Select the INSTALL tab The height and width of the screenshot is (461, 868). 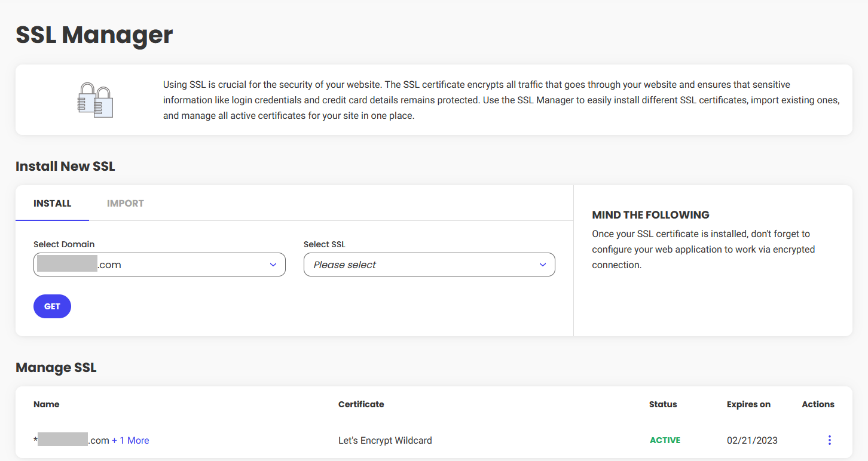(53, 203)
